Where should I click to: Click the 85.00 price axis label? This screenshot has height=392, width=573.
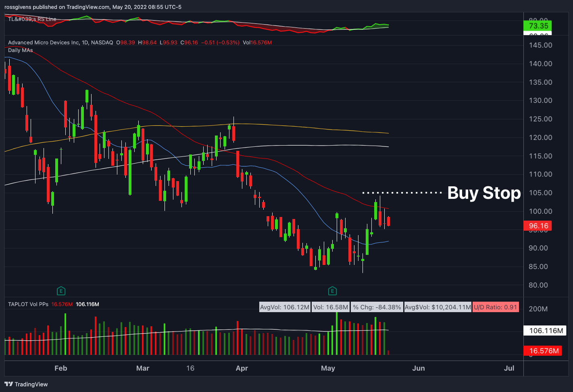click(538, 267)
